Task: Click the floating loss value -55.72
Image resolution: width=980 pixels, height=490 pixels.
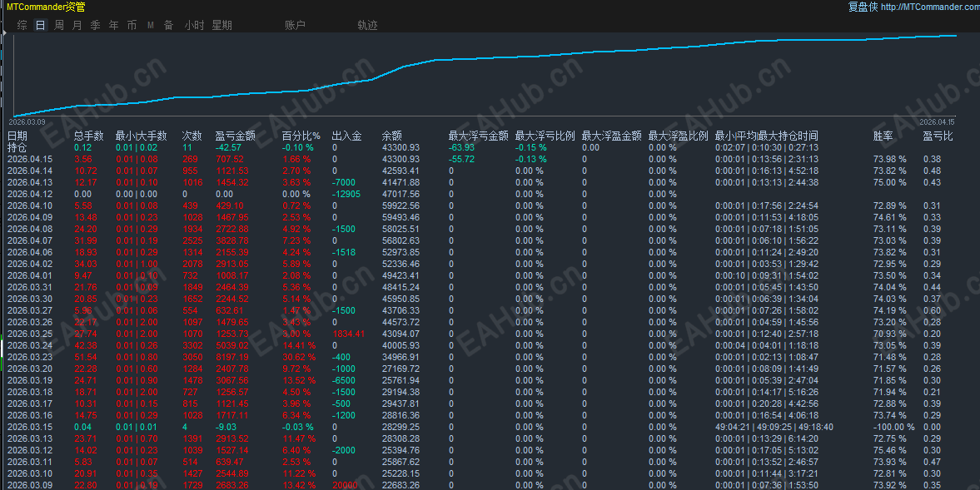Action: [x=461, y=159]
